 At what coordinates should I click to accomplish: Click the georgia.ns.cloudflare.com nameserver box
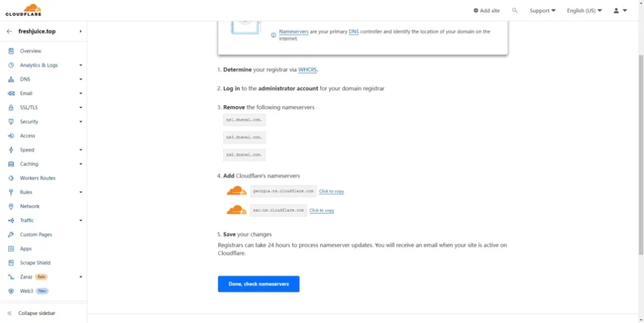(x=284, y=191)
